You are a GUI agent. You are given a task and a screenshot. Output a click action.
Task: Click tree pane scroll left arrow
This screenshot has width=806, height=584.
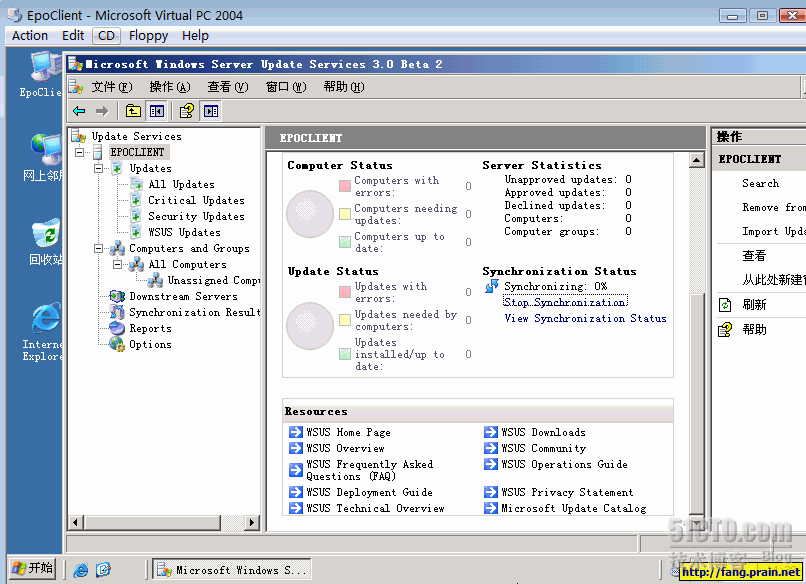point(75,523)
